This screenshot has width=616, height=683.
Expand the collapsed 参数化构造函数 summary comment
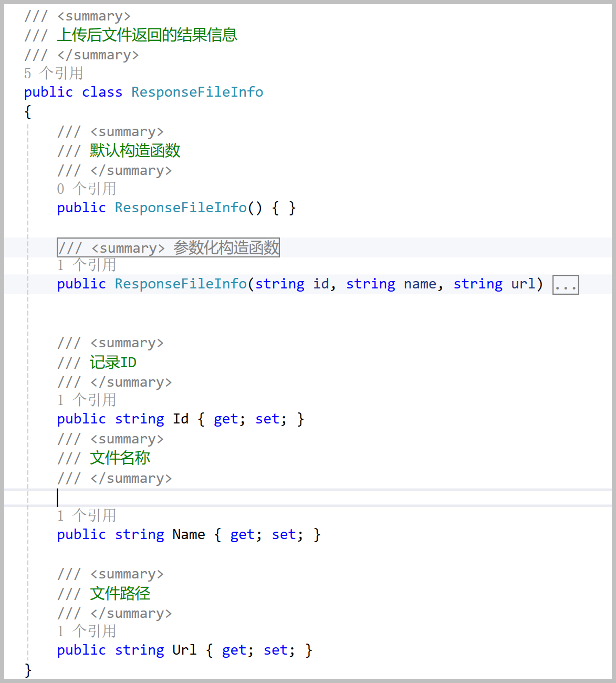(168, 247)
